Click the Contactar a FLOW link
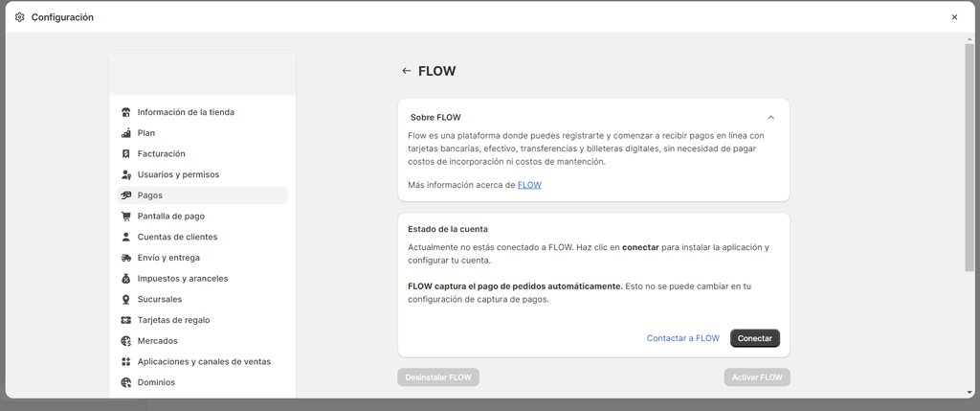Screen dimensions: 980x411 683,338
